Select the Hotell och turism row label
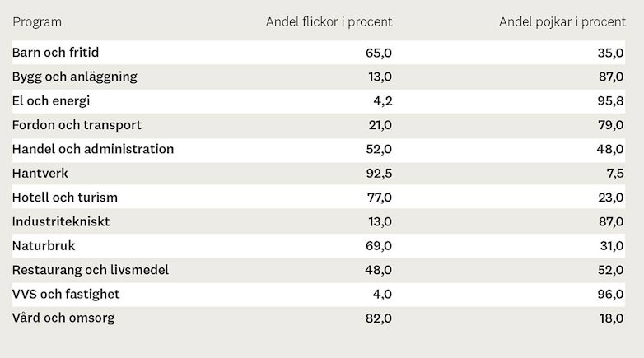Image resolution: width=644 pixels, height=358 pixels. point(65,198)
